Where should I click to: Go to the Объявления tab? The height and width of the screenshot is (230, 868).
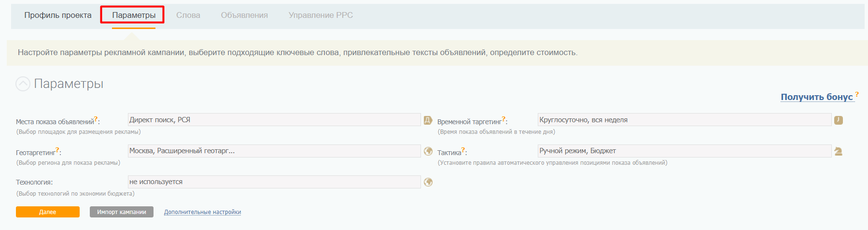[244, 15]
